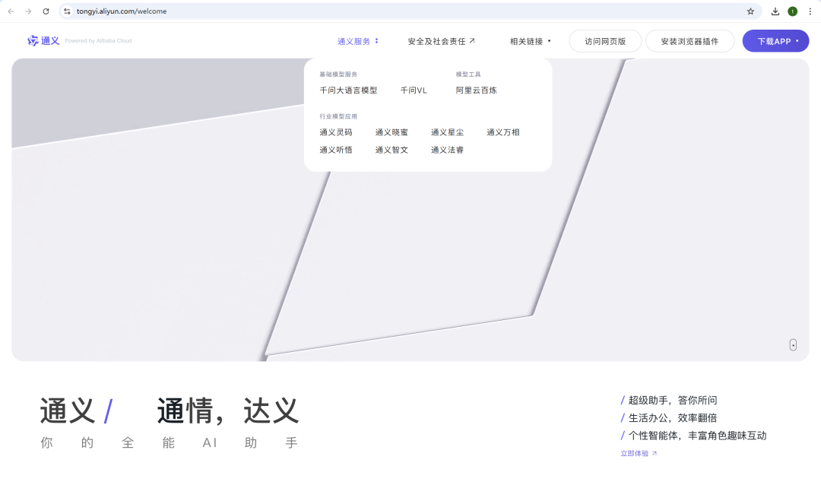Open Chrome's three-dot menu
821x504 pixels.
810,11
